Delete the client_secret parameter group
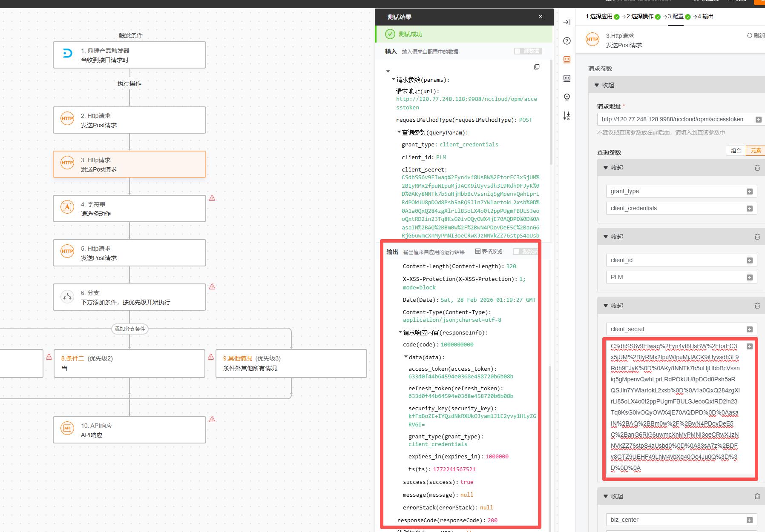 (757, 306)
